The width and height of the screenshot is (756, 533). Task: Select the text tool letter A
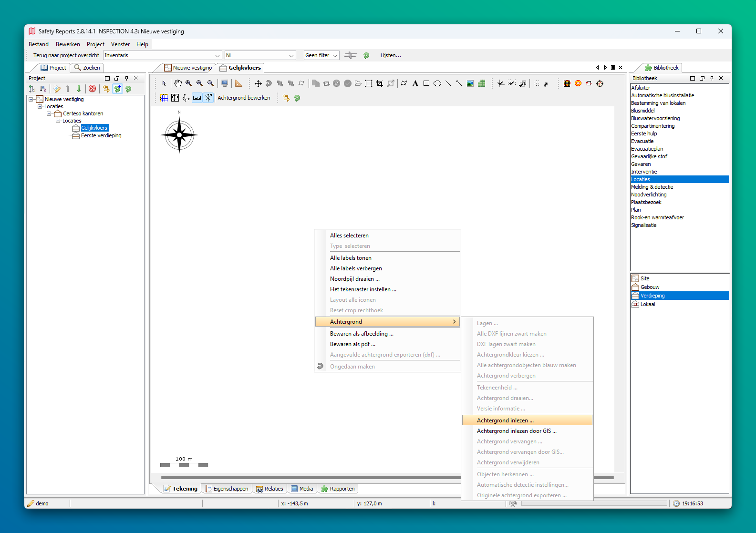pos(415,83)
